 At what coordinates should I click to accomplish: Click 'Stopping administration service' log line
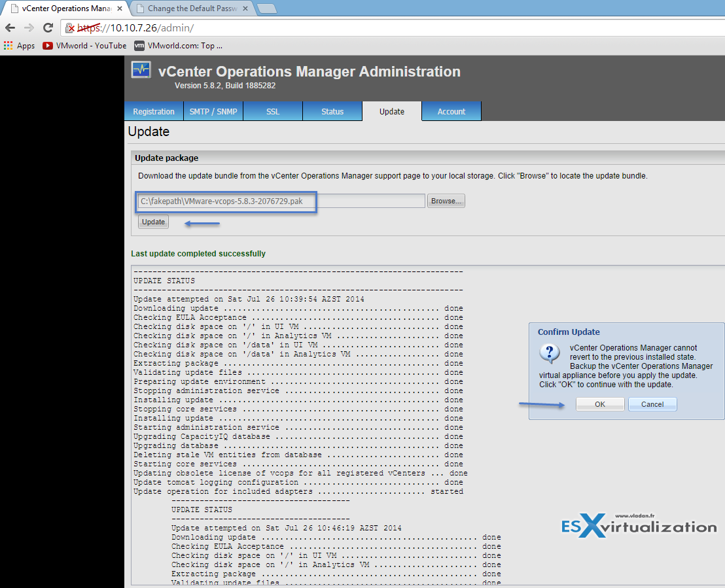click(298, 390)
